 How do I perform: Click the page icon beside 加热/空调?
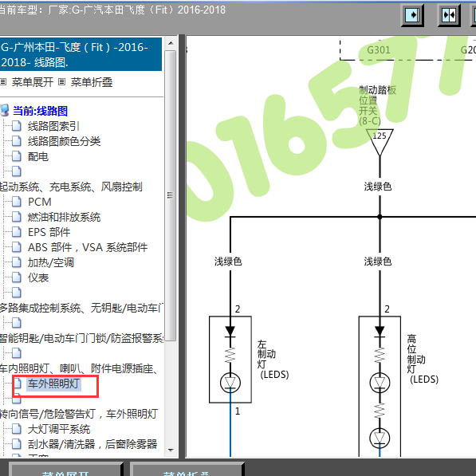[x=17, y=262]
